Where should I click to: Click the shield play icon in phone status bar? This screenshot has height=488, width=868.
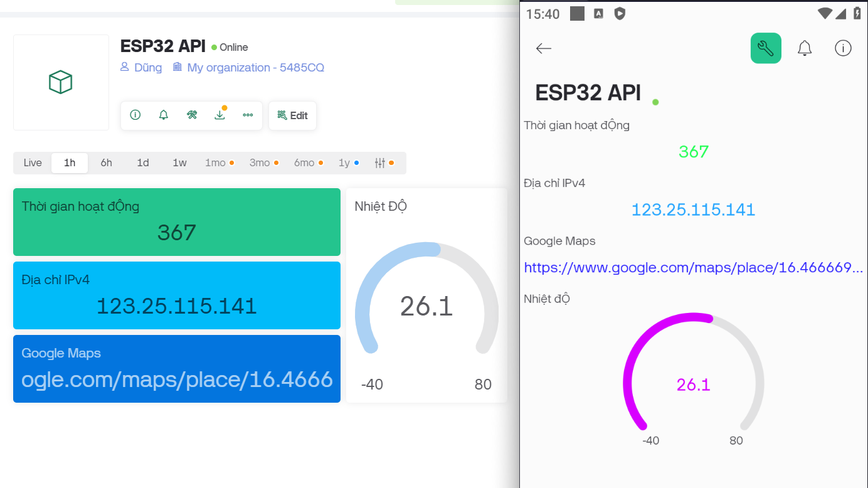[620, 13]
